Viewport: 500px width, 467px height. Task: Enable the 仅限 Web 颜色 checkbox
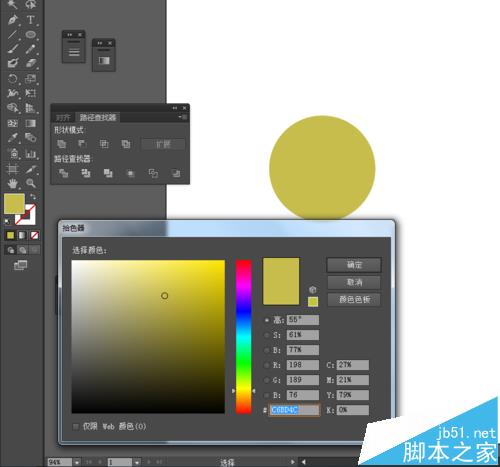click(76, 426)
